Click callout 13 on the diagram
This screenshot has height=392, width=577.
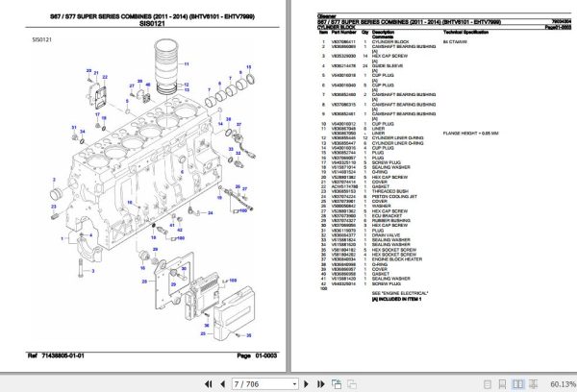[x=187, y=89]
